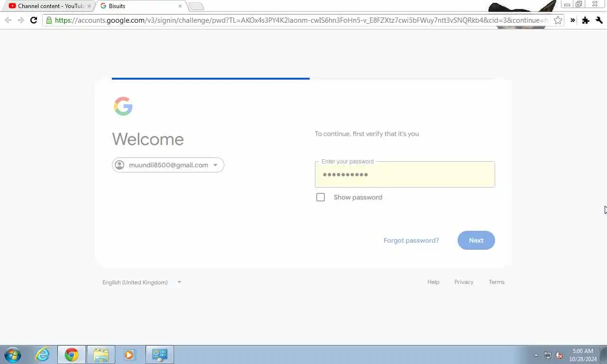
Task: Tick the Show password checkbox
Action: click(x=321, y=197)
